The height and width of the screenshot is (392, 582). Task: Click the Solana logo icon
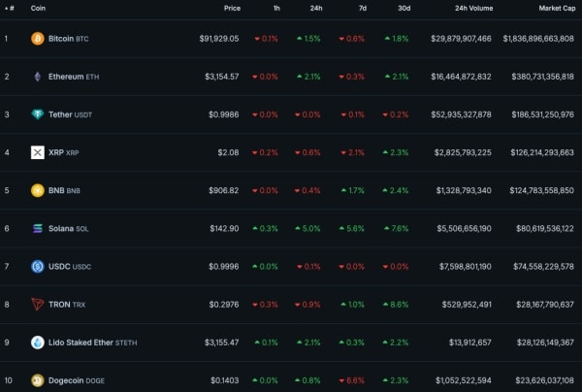click(x=38, y=228)
